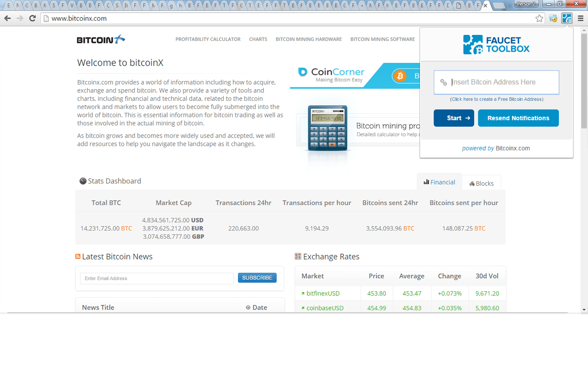
Task: Click the Faucet Toolbox extension icon
Action: (x=567, y=18)
